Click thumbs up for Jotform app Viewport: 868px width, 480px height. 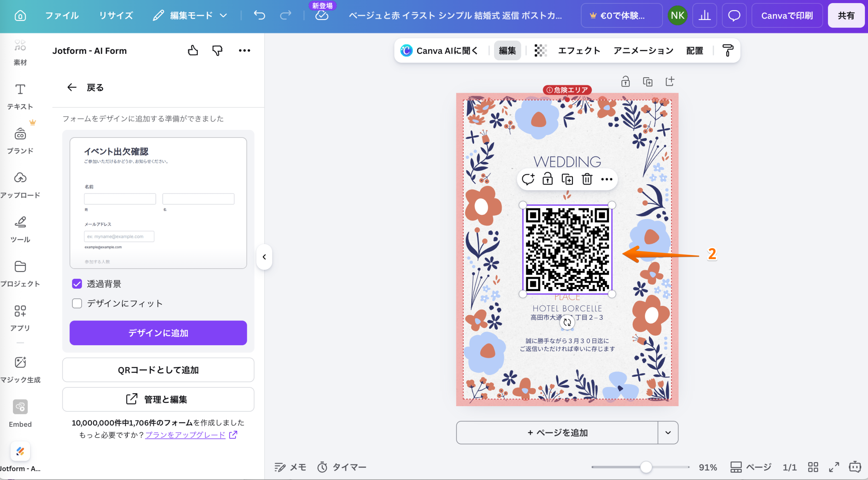[x=193, y=50]
